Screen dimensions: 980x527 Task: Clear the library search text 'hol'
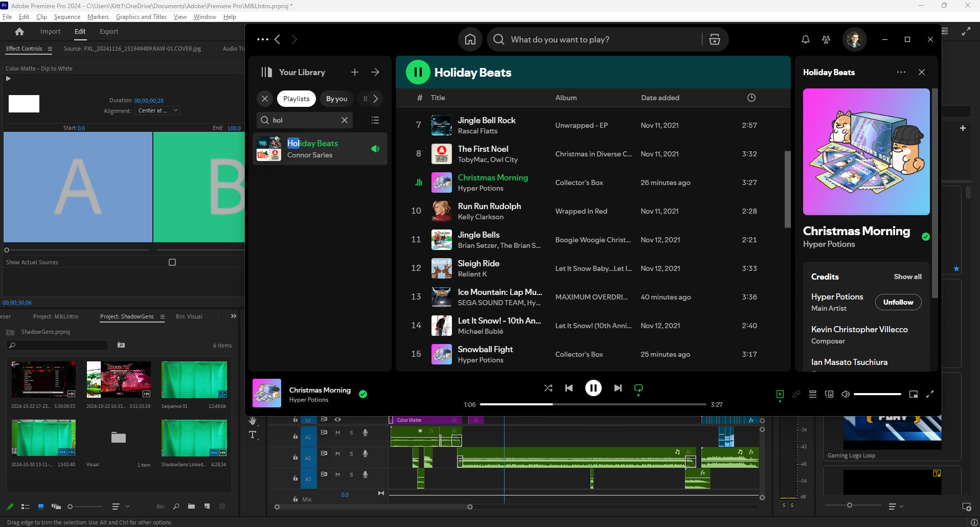tap(345, 120)
